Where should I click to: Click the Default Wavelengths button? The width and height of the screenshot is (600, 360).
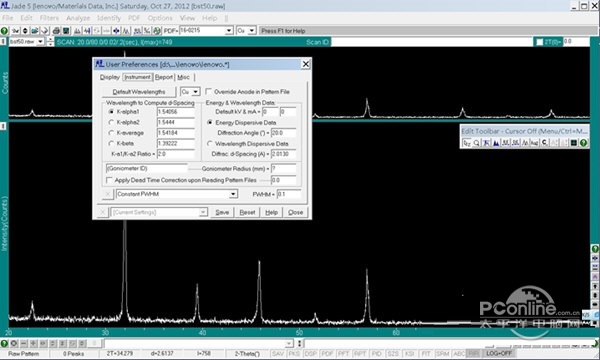pos(139,92)
